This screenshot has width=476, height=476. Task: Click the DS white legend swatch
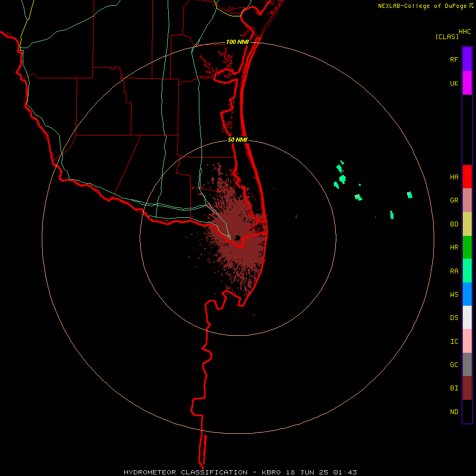click(467, 317)
